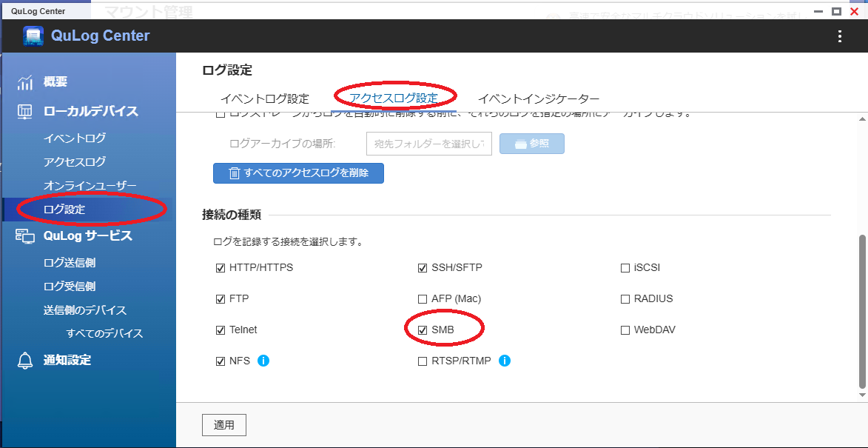Image resolution: width=868 pixels, height=448 pixels.
Task: Toggle the HTTP/HTTPS checkbox
Action: pos(221,268)
